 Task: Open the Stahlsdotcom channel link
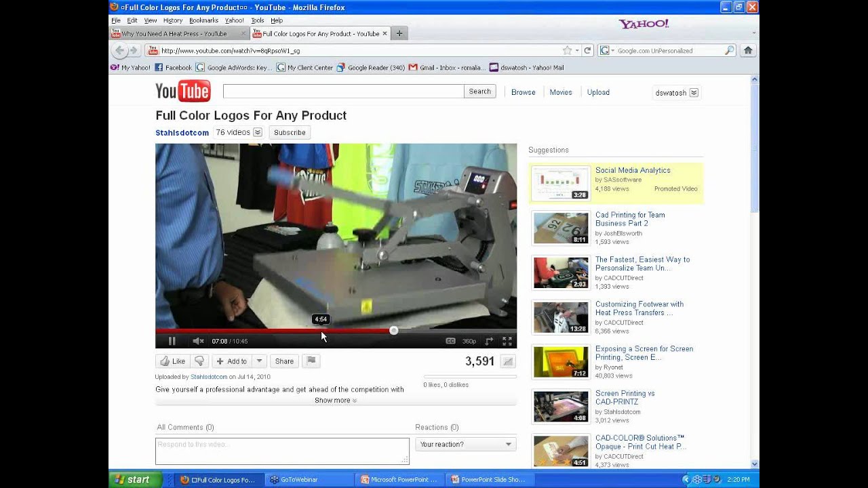click(182, 133)
